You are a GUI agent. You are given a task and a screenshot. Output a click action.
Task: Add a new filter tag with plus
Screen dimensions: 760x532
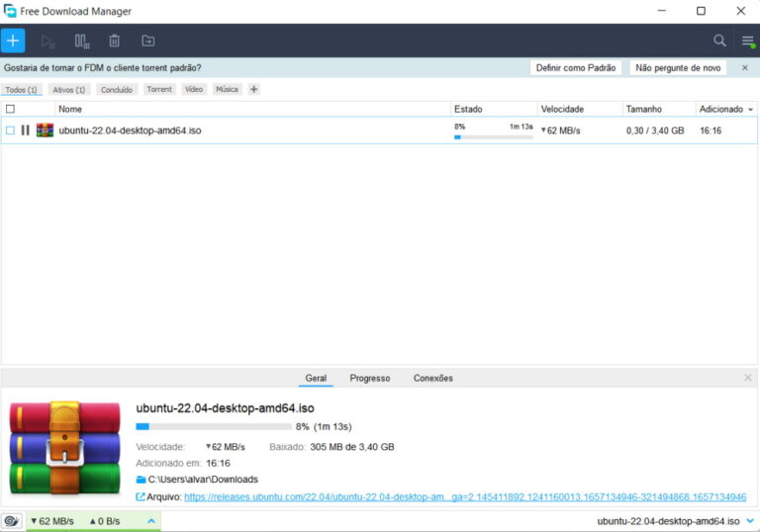[254, 89]
